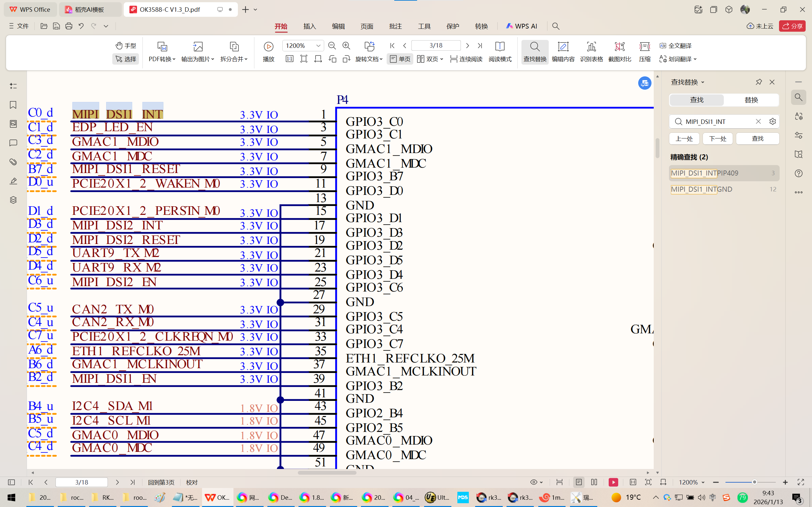
Task: Click the zoom in magnifier icon
Action: 346,46
